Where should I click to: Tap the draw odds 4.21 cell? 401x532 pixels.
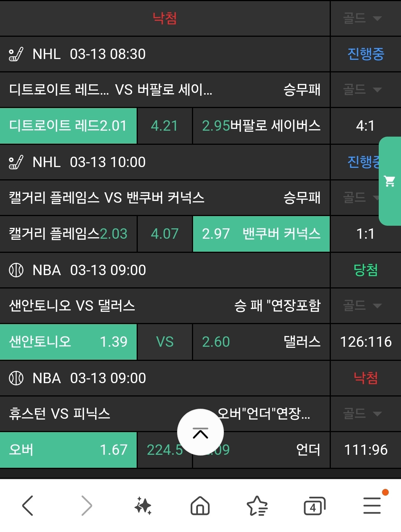[x=164, y=126]
